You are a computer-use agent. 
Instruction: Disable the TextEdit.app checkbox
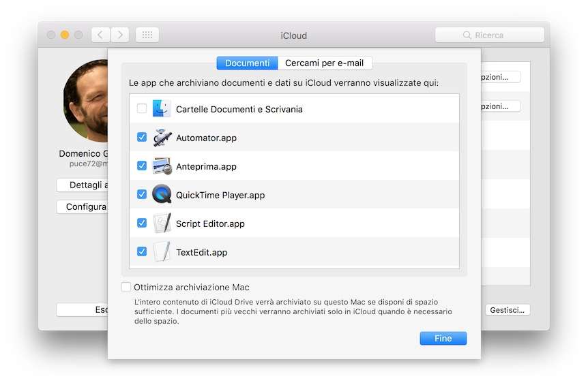[142, 252]
